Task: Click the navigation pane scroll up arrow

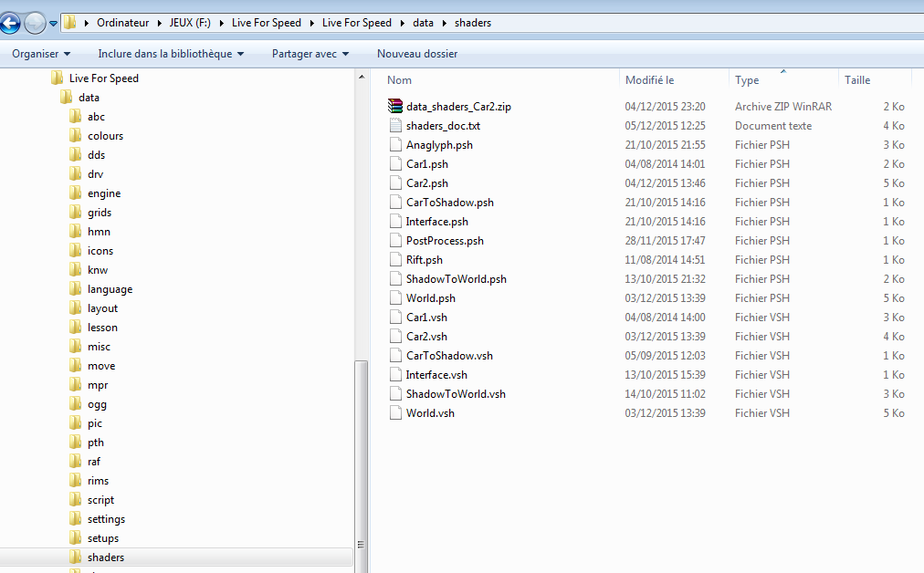Action: [362, 78]
